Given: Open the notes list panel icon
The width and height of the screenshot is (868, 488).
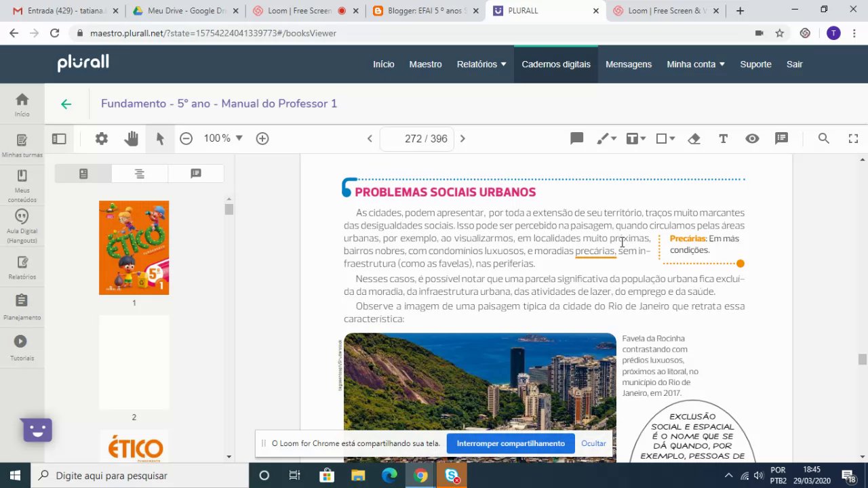Looking at the screenshot, I should coord(781,138).
